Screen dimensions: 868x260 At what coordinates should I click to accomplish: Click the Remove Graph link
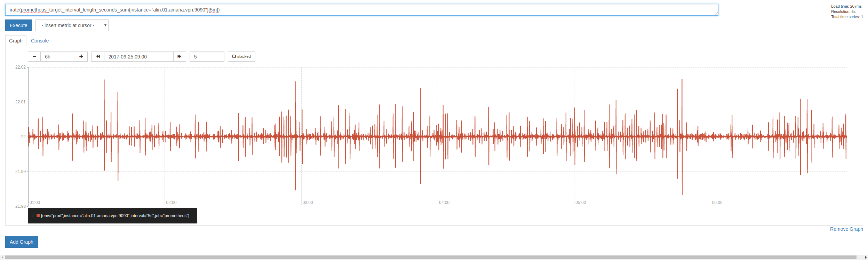pos(846,229)
